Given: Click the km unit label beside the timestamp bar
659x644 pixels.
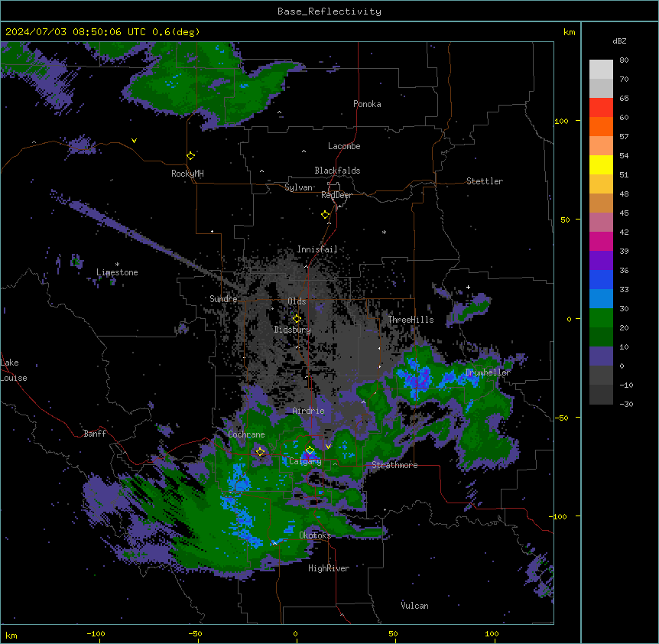Looking at the screenshot, I should click(x=570, y=32).
